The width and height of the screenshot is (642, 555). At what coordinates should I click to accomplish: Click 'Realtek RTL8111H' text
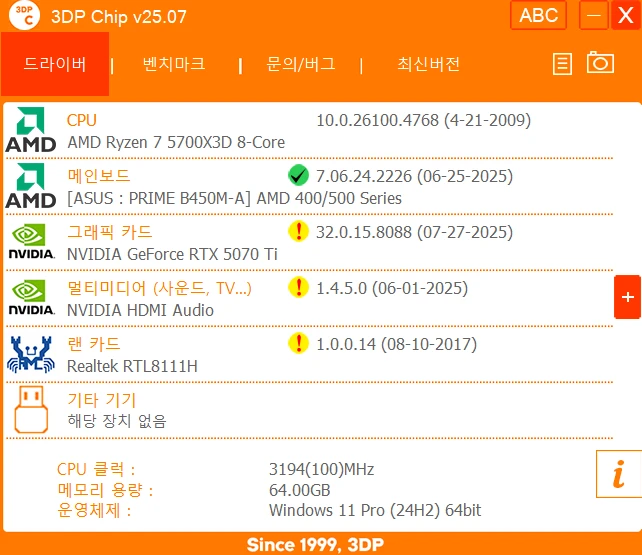132,366
